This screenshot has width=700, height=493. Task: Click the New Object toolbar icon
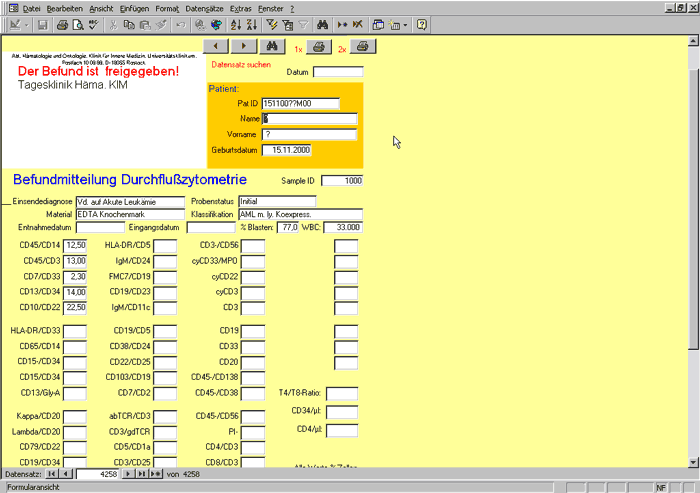point(394,25)
